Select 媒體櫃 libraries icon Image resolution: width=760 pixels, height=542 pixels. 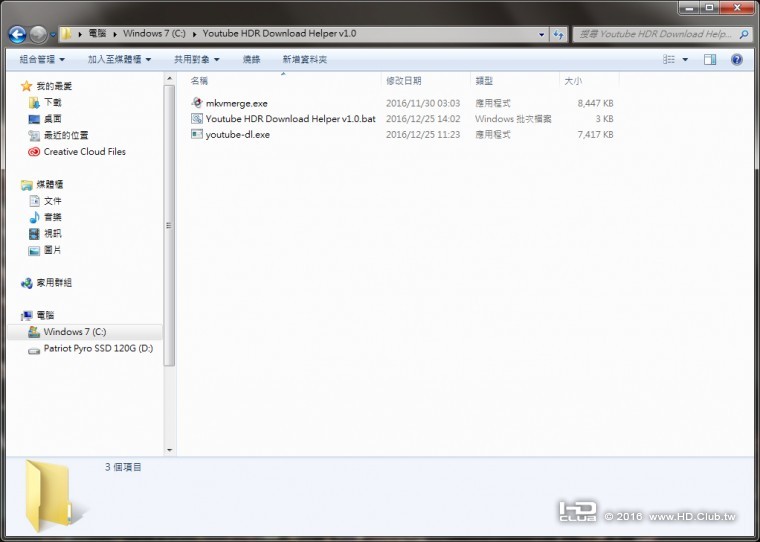point(27,185)
